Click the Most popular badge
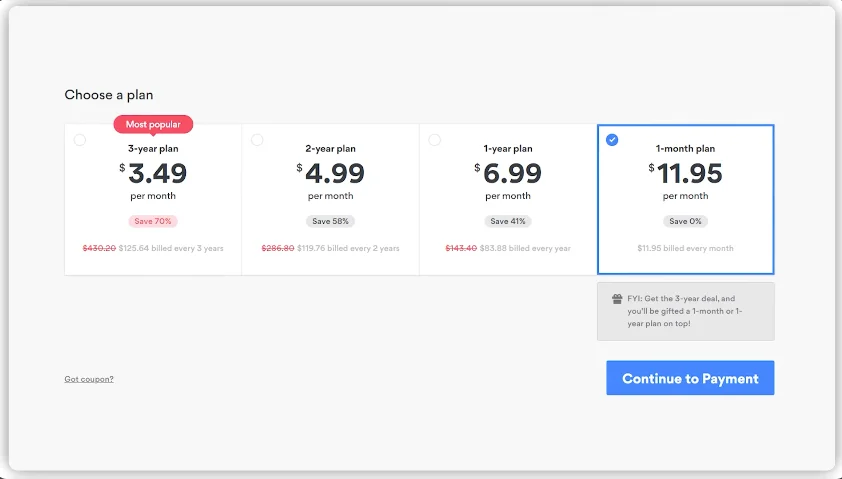Screen dimensions: 842x479 153,124
